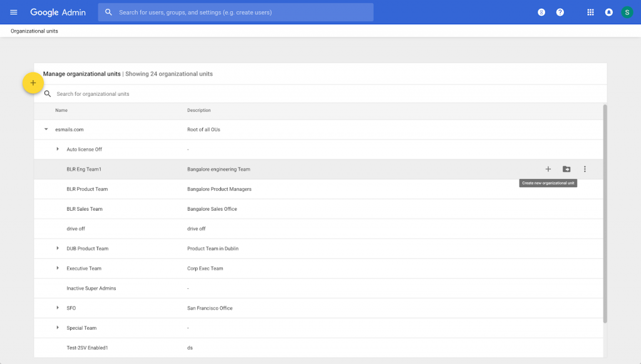Open the notifications bell icon
Viewport: 641px width, 364px height.
pos(608,13)
